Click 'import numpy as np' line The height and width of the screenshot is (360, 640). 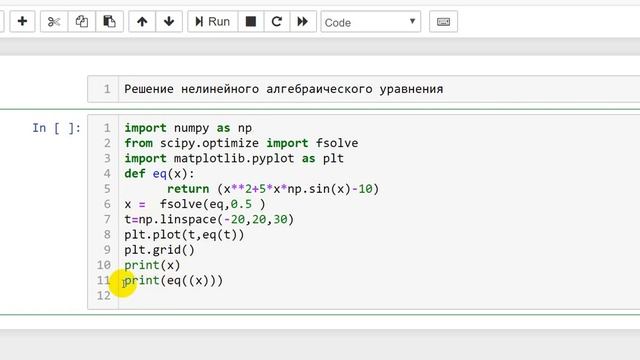[x=188, y=128]
